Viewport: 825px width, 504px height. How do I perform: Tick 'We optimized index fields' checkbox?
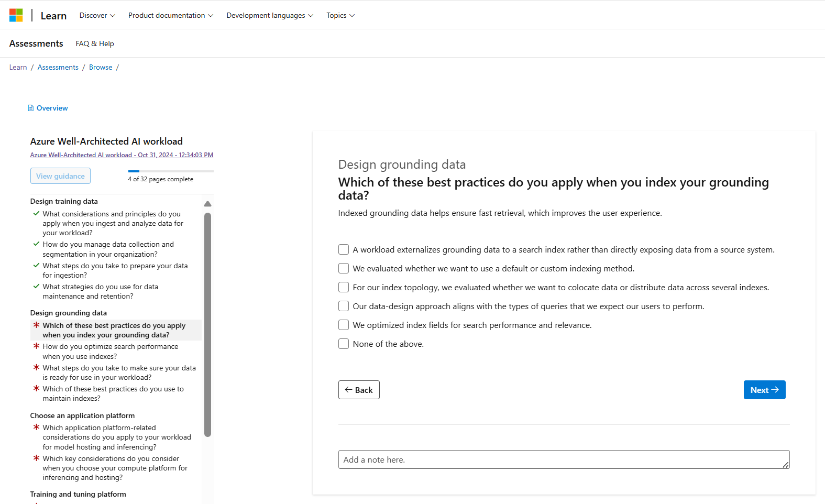[344, 325]
